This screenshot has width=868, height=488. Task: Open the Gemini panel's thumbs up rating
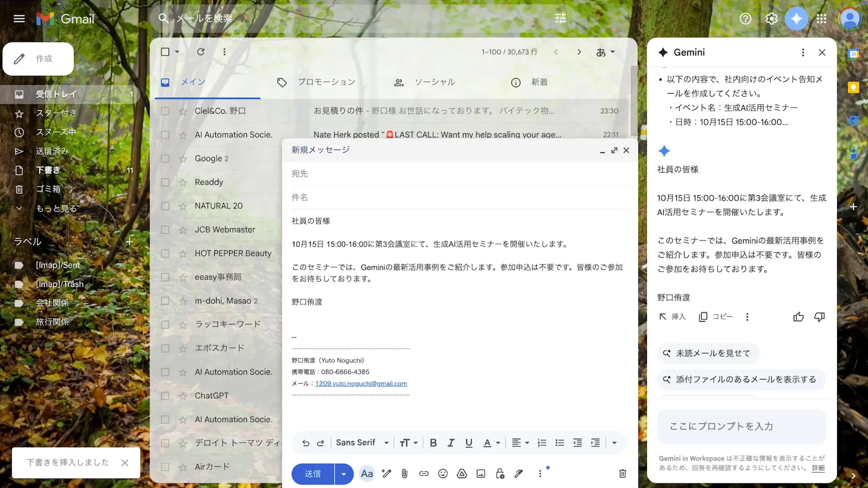tap(798, 317)
